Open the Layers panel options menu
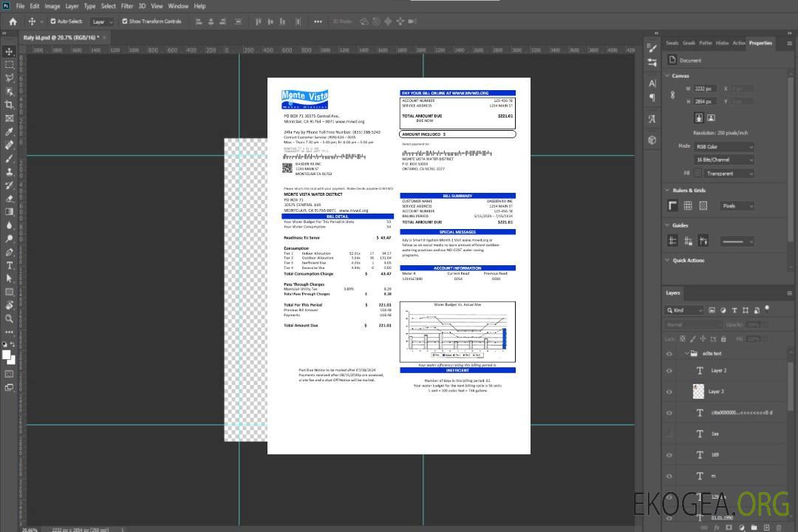 point(789,293)
